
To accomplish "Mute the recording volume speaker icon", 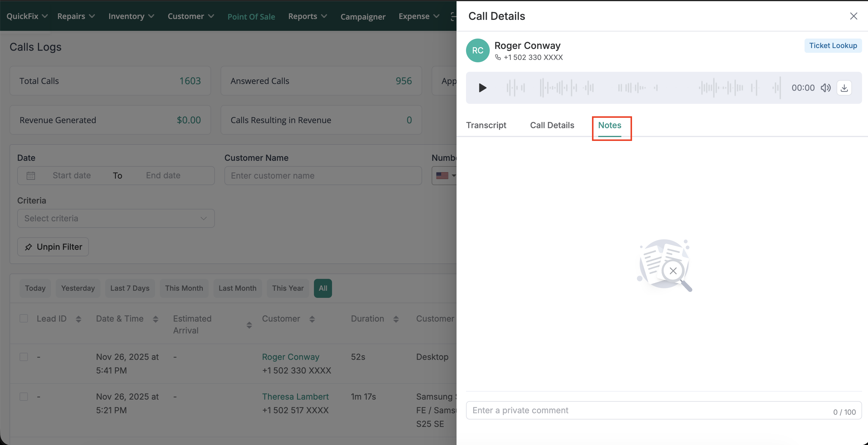I will [825, 88].
